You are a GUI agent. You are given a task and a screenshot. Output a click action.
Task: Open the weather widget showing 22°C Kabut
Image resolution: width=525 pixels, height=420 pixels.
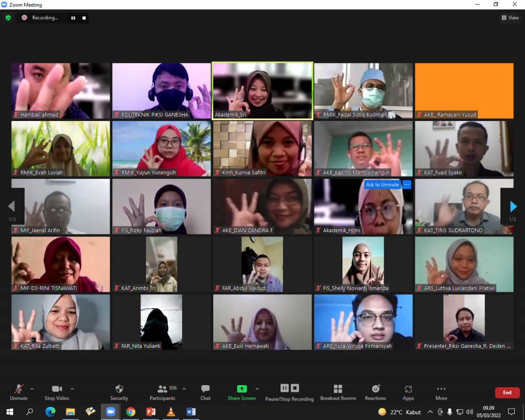click(399, 412)
